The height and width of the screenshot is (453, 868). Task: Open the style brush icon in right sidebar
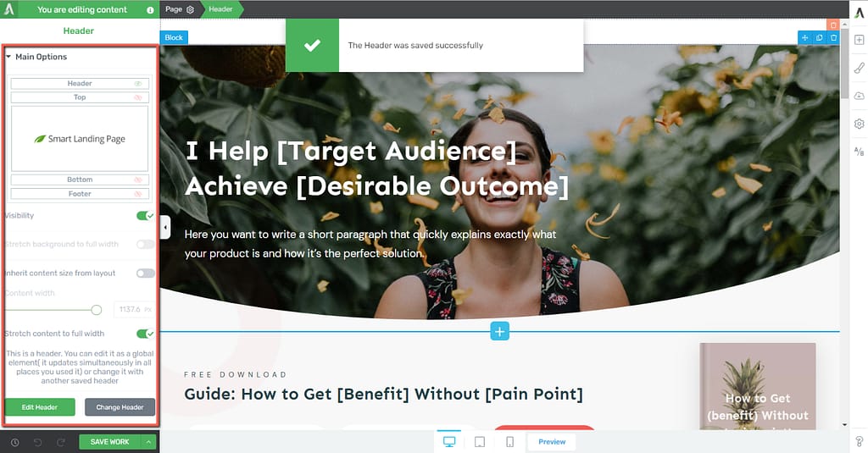[860, 68]
